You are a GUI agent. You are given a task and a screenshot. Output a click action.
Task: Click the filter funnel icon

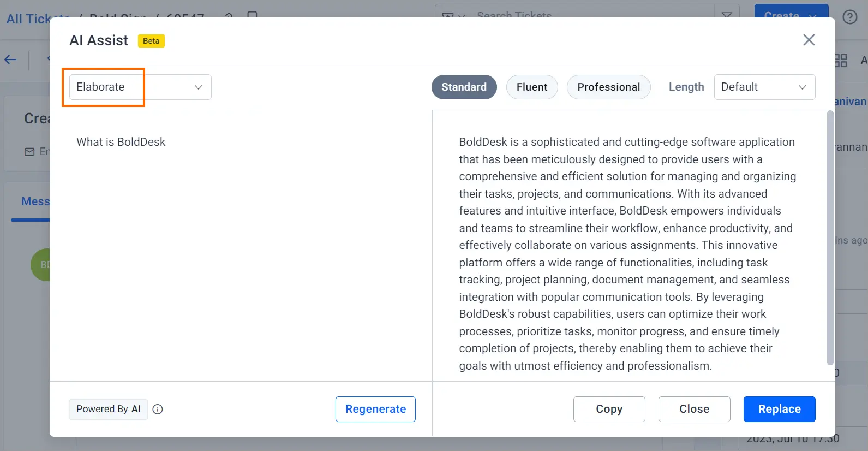coord(727,15)
